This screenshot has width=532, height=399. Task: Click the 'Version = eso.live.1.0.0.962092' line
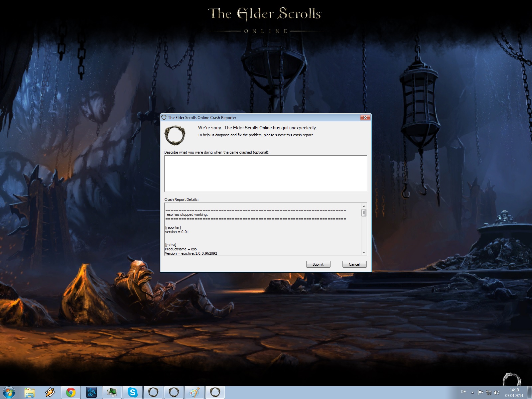tap(191, 253)
